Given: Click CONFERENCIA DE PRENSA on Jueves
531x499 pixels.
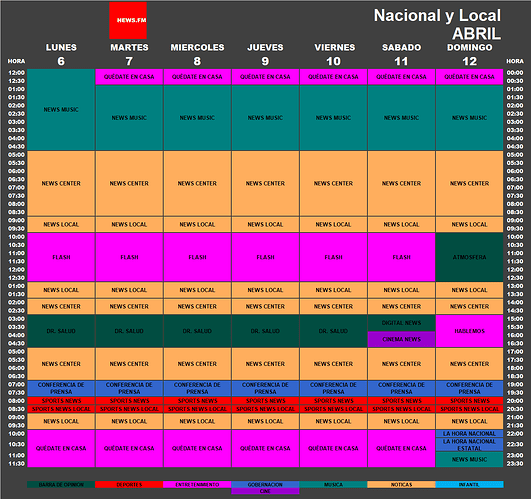Looking at the screenshot, I should coord(265,388).
